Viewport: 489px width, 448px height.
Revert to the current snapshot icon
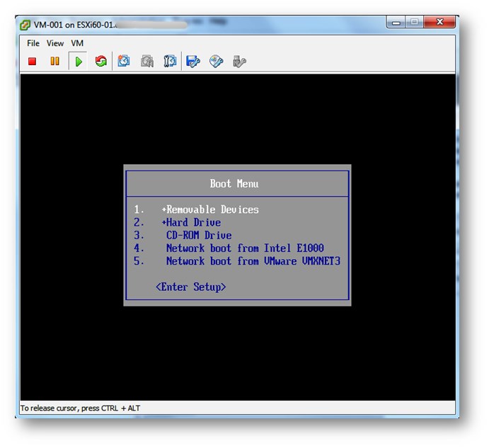coord(147,62)
